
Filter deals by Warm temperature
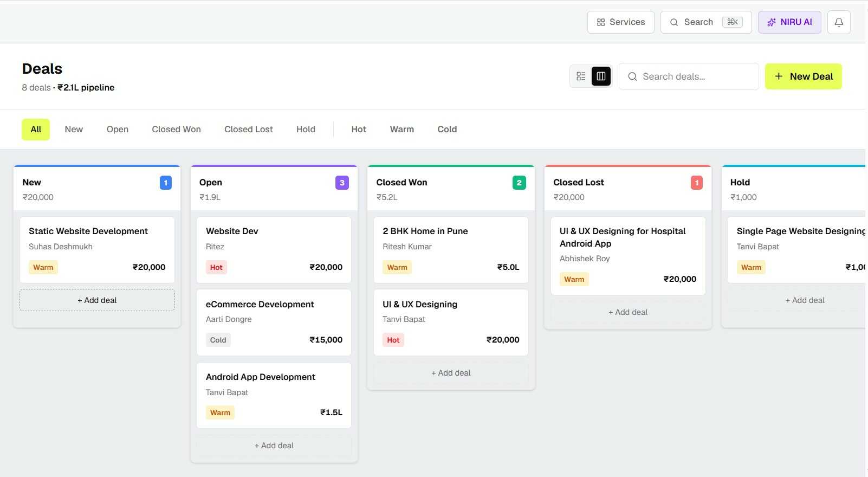pyautogui.click(x=402, y=130)
